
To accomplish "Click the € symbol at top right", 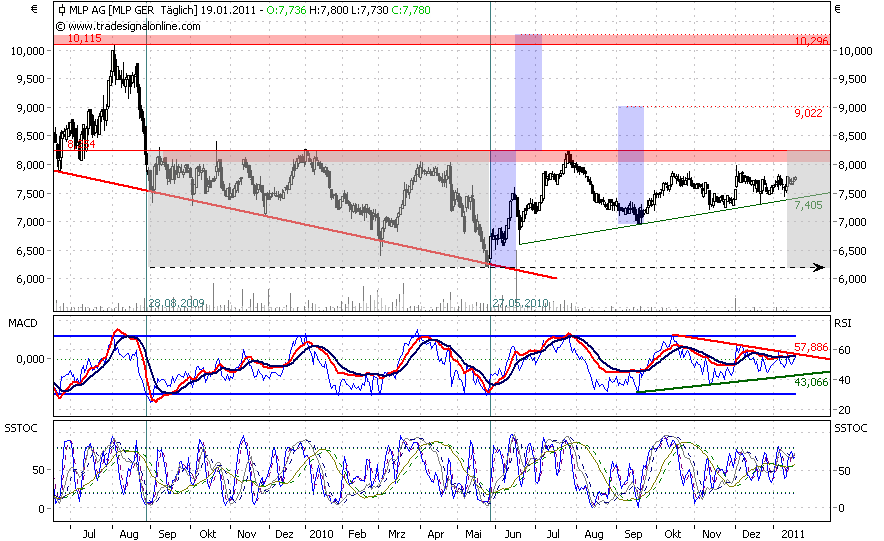I will 838,10.
